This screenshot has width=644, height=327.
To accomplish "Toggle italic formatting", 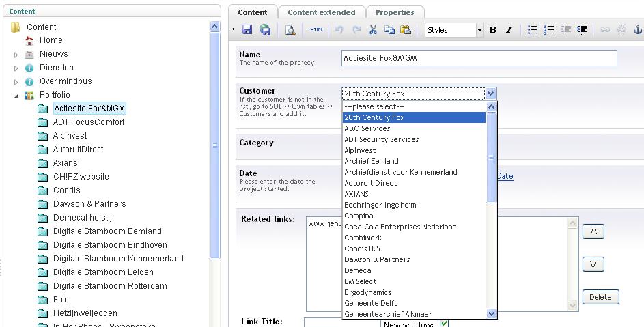I will coord(509,29).
